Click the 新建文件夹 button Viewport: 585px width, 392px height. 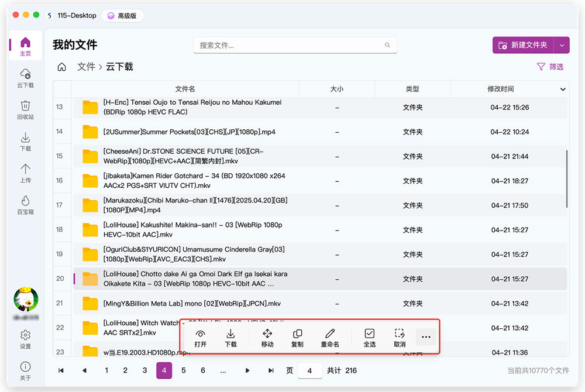click(x=523, y=45)
